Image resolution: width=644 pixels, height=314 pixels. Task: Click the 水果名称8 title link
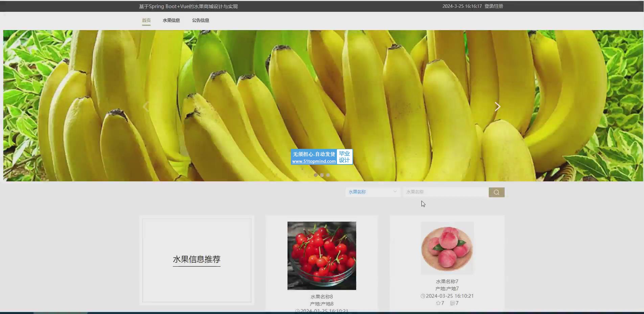322,297
